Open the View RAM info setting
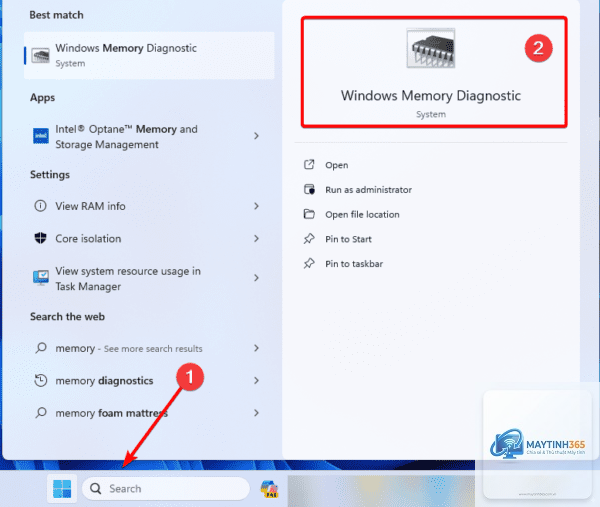This screenshot has width=600, height=507. coord(90,206)
